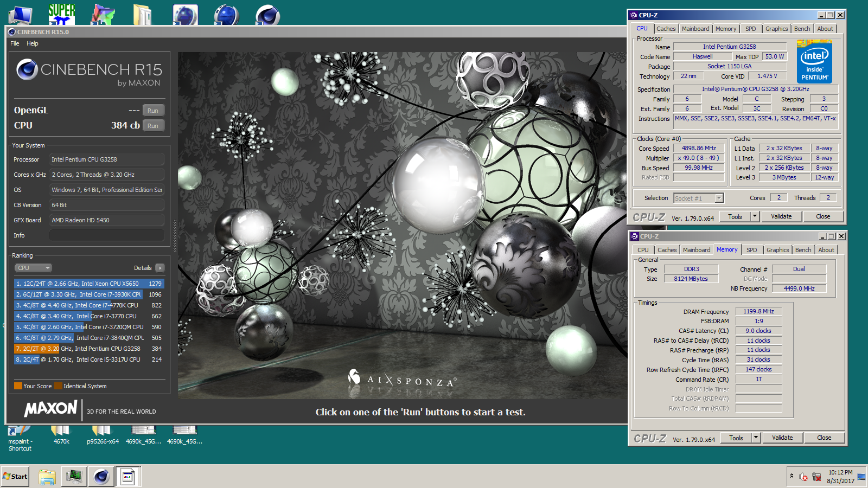
Task: Click DRAM Frequency value 1199.8 MHz
Action: (758, 311)
